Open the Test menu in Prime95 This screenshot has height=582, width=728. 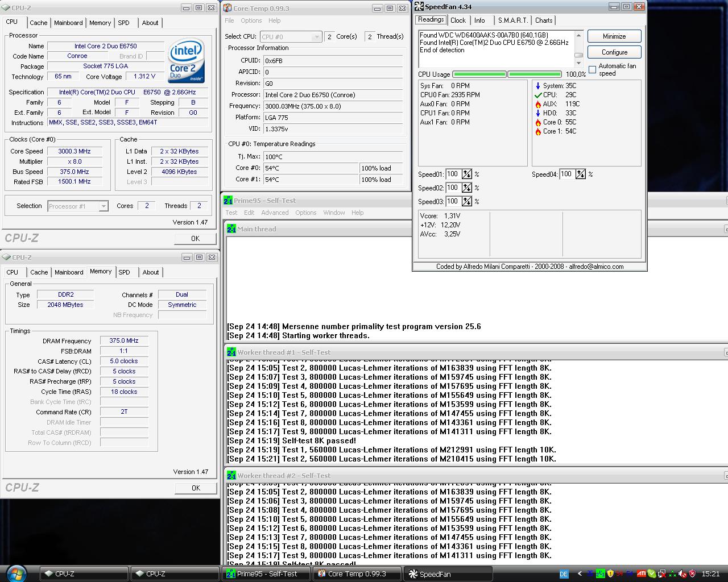(x=231, y=213)
